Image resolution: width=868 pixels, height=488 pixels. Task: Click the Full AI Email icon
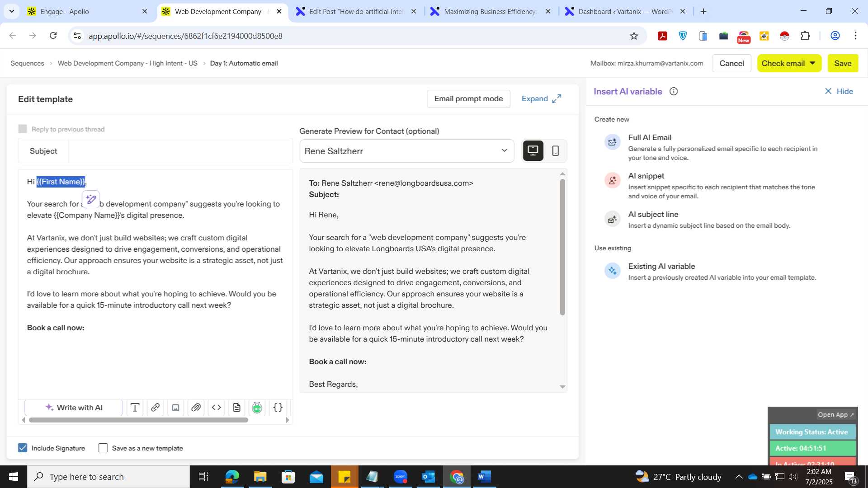click(x=613, y=142)
